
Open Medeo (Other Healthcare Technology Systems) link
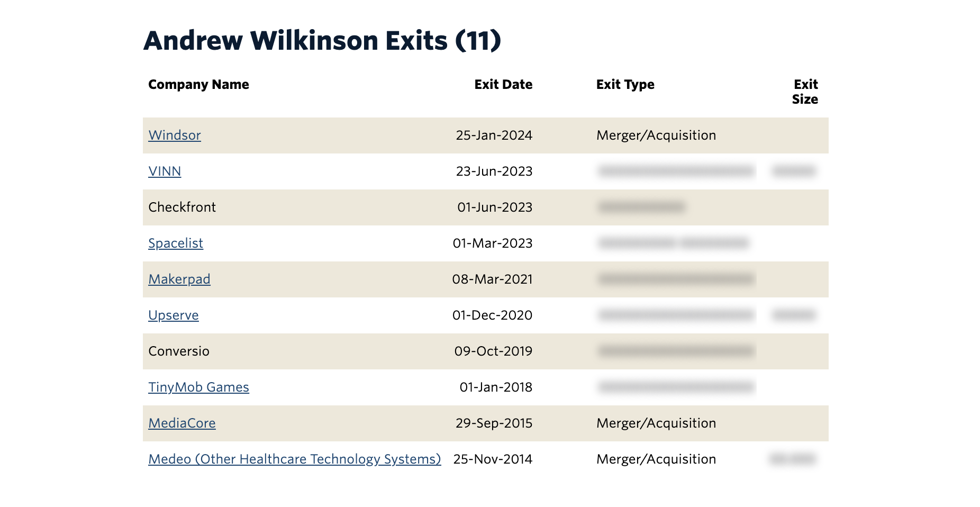[294, 459]
